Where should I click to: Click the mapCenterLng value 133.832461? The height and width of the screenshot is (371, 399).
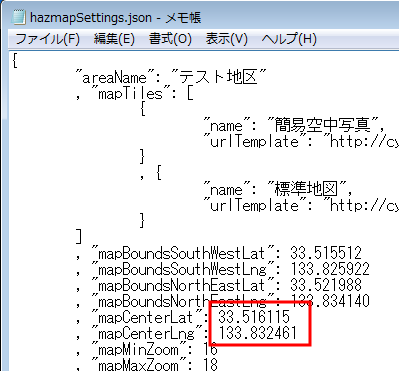[258, 333]
